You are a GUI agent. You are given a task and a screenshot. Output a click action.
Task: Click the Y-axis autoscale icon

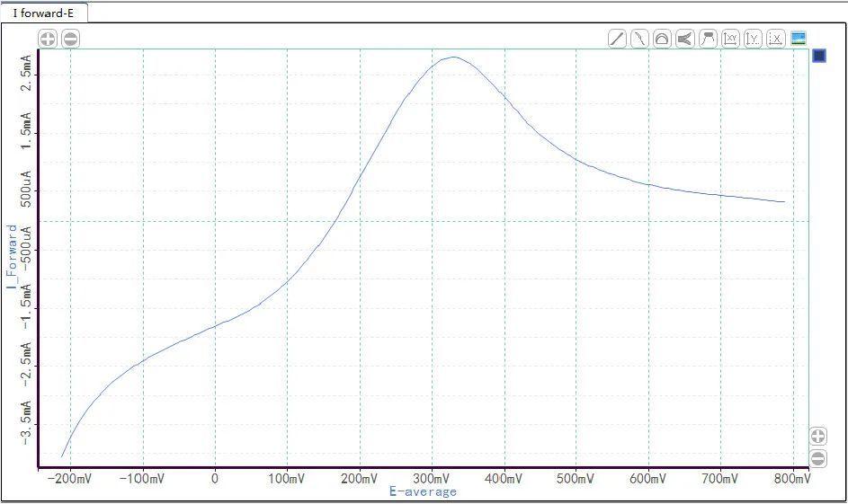pyautogui.click(x=754, y=39)
